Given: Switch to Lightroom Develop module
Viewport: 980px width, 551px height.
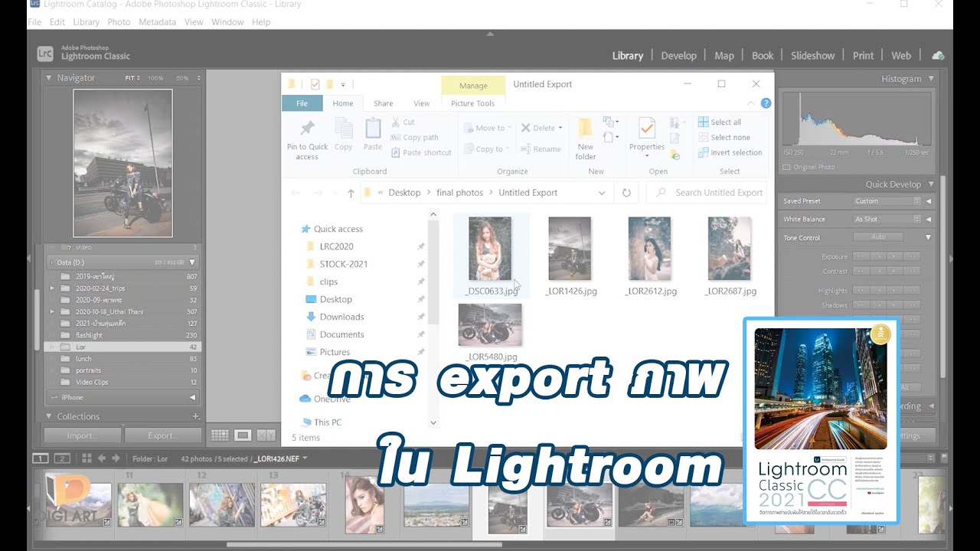Looking at the screenshot, I should click(x=679, y=56).
